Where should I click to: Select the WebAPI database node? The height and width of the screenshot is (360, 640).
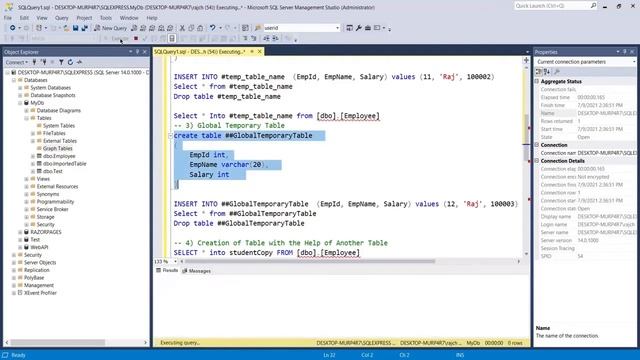[x=39, y=247]
